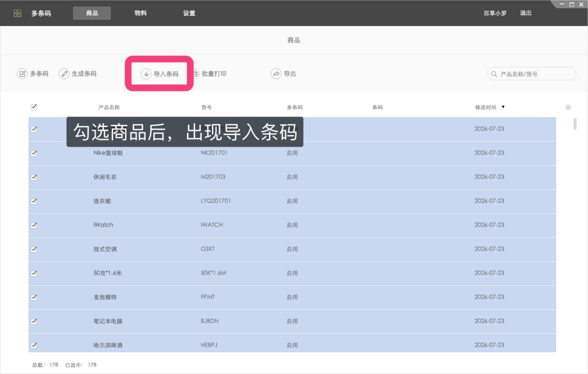
Task: Click the 多条码 edit icon in toolbar
Action: [22, 74]
